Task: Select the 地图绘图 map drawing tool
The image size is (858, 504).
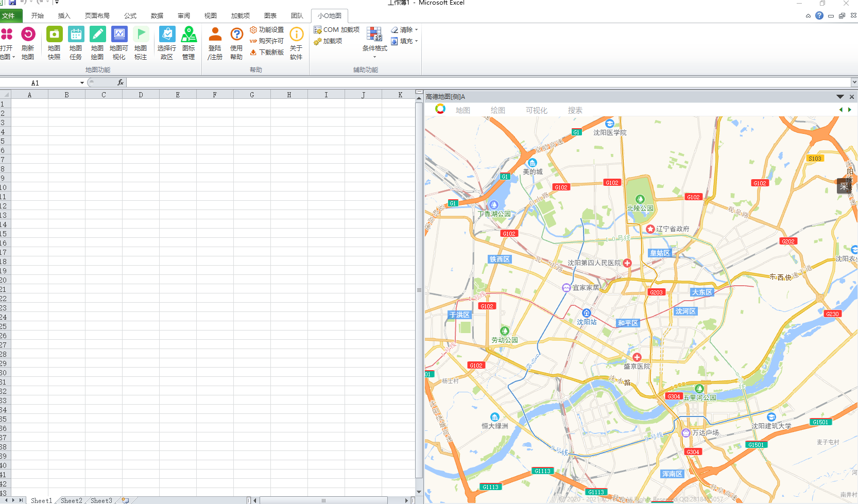Action: click(x=97, y=43)
